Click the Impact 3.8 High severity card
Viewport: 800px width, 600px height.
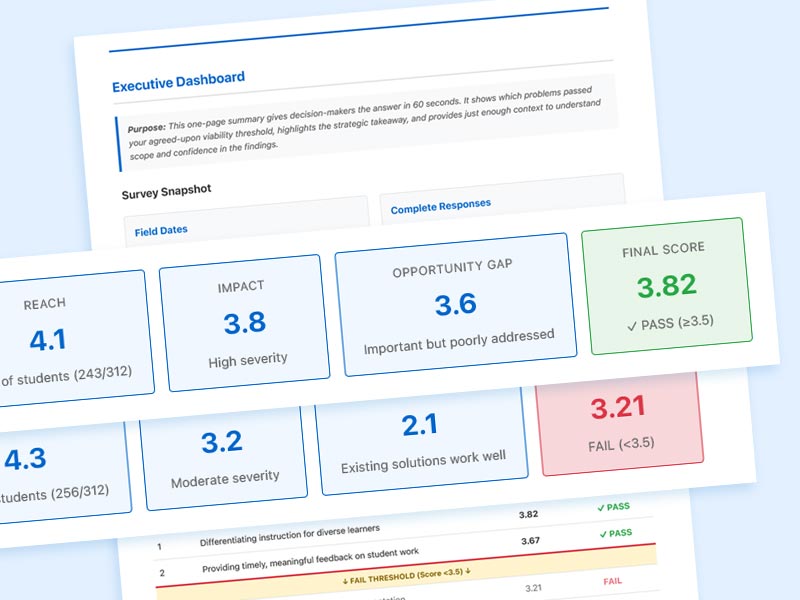click(244, 323)
